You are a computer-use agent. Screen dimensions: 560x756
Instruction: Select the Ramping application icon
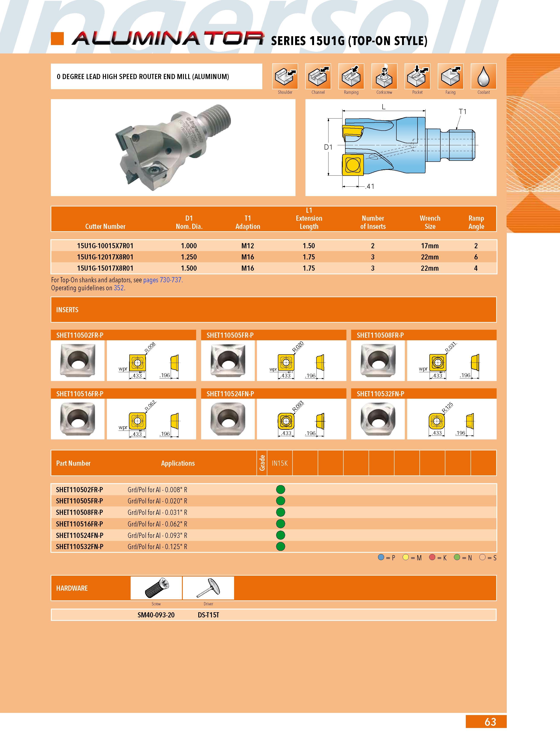pyautogui.click(x=351, y=76)
